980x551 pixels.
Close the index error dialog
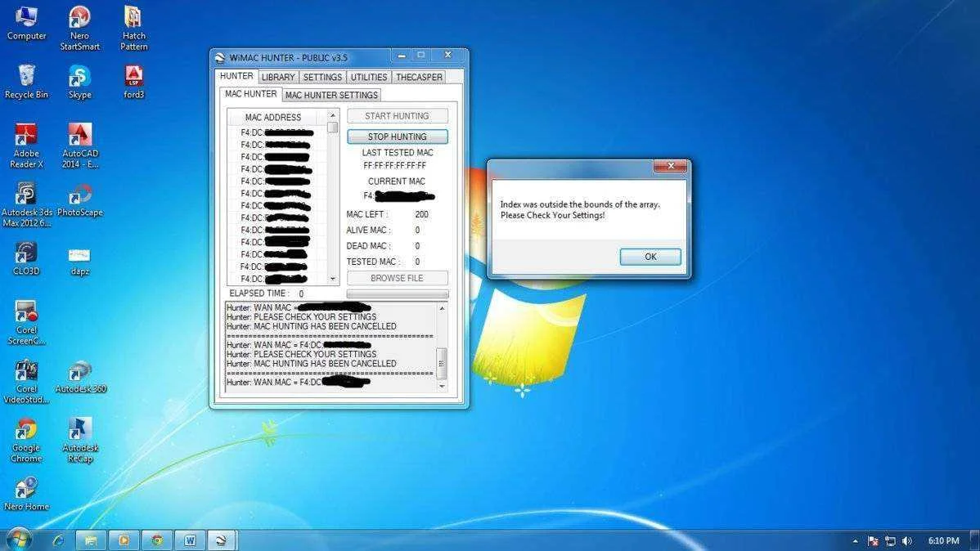670,166
